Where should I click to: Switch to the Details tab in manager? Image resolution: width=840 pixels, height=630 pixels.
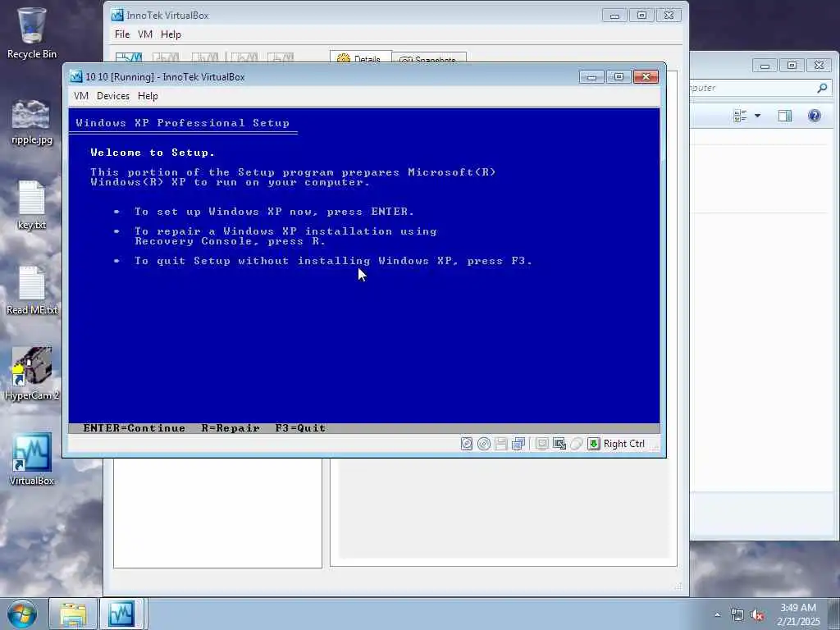point(360,58)
